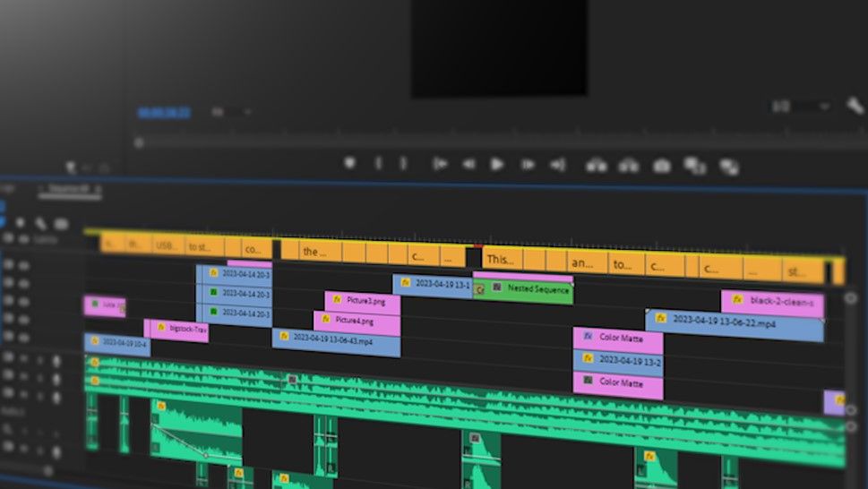Click the Lift button
The height and width of the screenshot is (489, 868).
pyautogui.click(x=597, y=165)
